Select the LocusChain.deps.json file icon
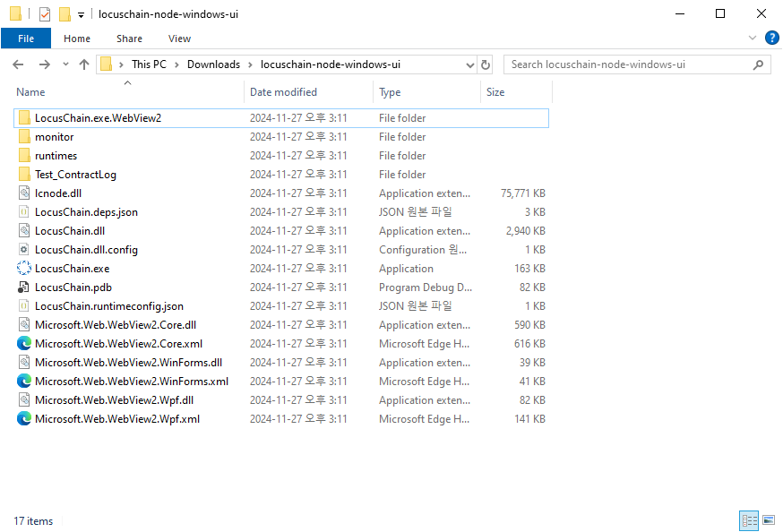Image resolution: width=783 pixels, height=532 pixels. click(x=24, y=212)
